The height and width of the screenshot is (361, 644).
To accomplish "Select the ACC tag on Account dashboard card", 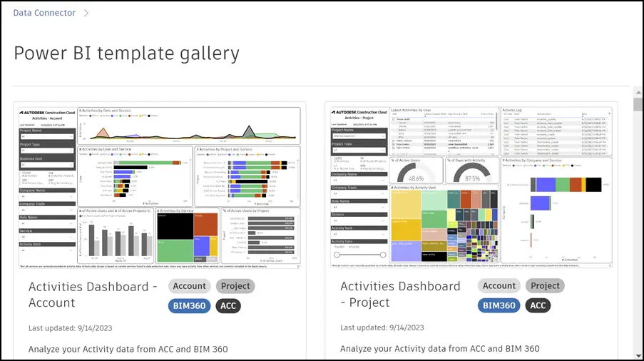I will [x=228, y=306].
